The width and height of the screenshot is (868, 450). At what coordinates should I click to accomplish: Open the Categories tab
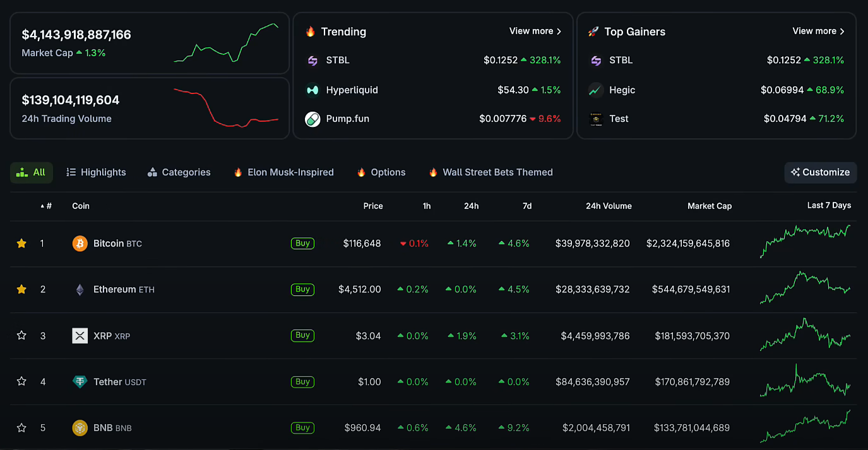pos(179,172)
